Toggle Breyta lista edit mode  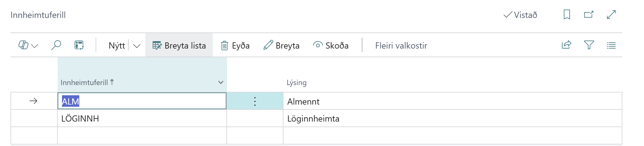179,45
